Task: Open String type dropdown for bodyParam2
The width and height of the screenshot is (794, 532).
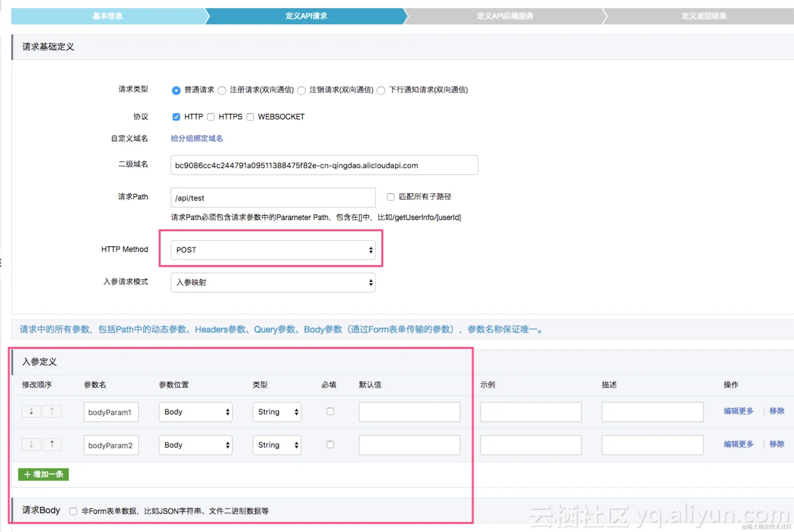Action: 277,445
